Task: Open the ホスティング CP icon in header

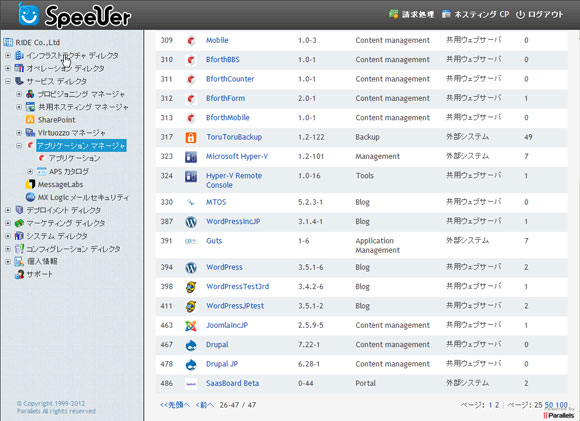Action: click(446, 14)
